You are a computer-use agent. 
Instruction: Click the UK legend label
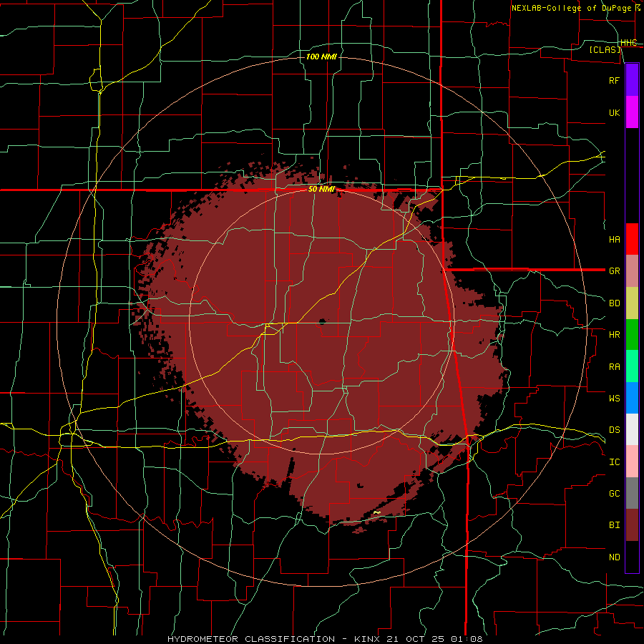[x=614, y=112]
